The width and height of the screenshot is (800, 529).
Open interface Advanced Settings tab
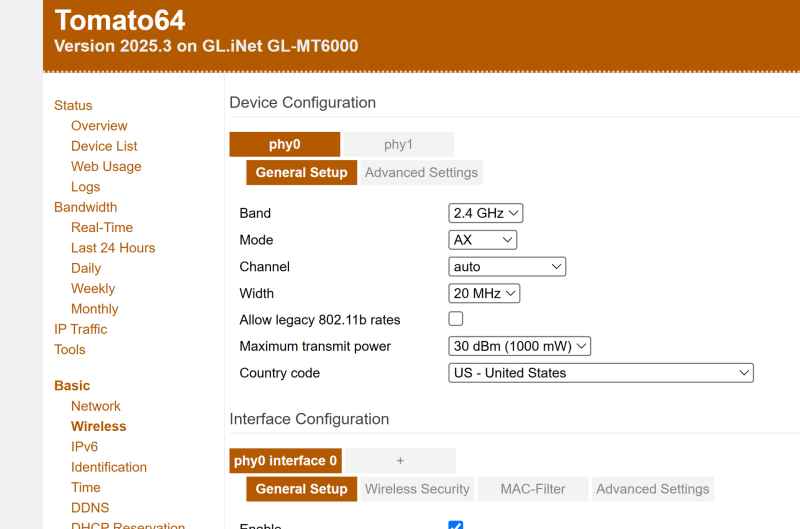point(653,489)
